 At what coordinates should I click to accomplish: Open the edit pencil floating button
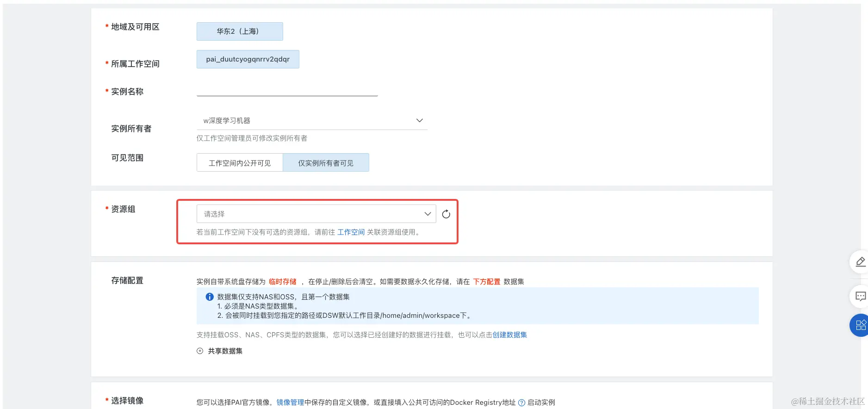pyautogui.click(x=860, y=262)
